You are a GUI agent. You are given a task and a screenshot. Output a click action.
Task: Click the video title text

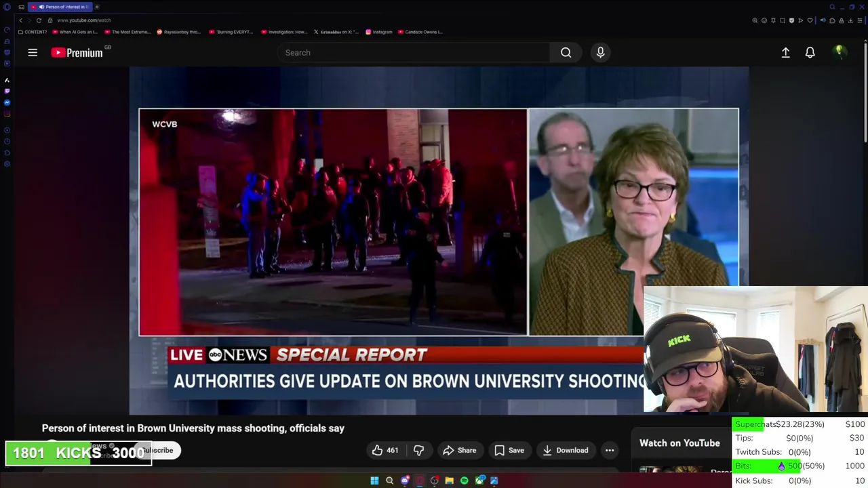point(193,428)
